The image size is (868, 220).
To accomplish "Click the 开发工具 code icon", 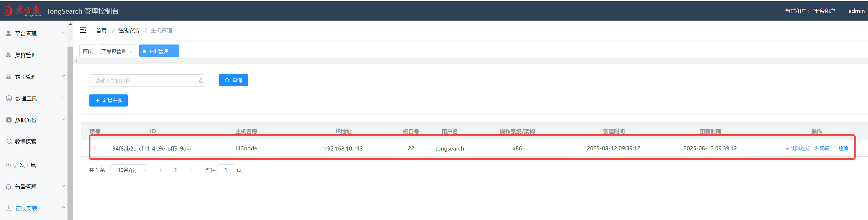I will [x=9, y=165].
